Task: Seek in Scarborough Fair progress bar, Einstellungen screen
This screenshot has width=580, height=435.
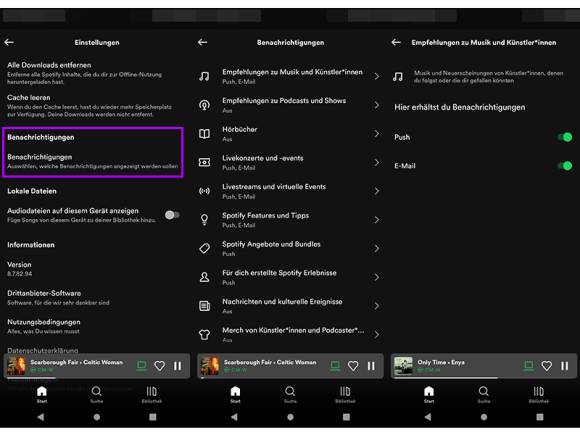Action: (97, 378)
